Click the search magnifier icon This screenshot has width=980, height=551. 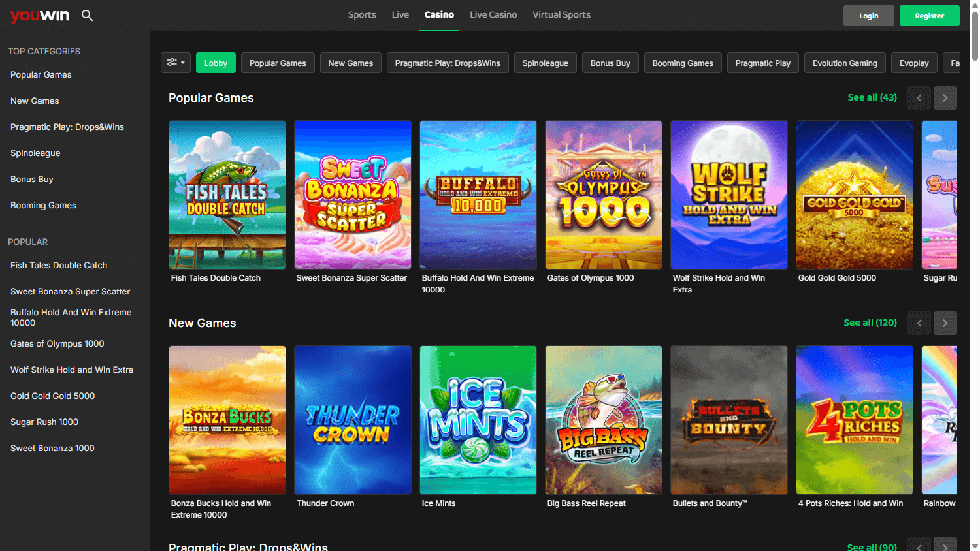point(87,14)
